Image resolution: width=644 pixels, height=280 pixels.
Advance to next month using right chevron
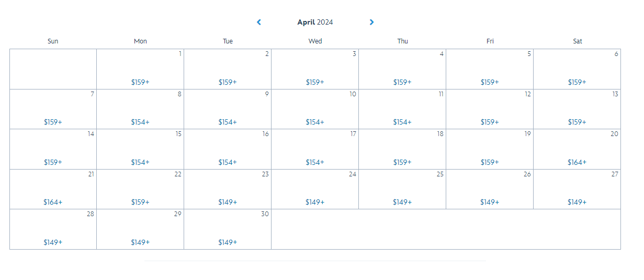pyautogui.click(x=371, y=22)
